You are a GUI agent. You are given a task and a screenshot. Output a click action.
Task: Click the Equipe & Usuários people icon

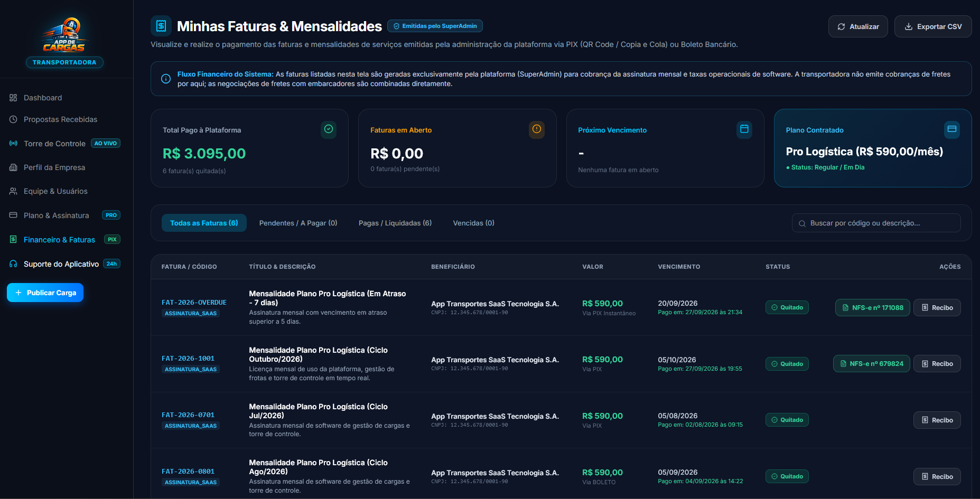coord(13,191)
